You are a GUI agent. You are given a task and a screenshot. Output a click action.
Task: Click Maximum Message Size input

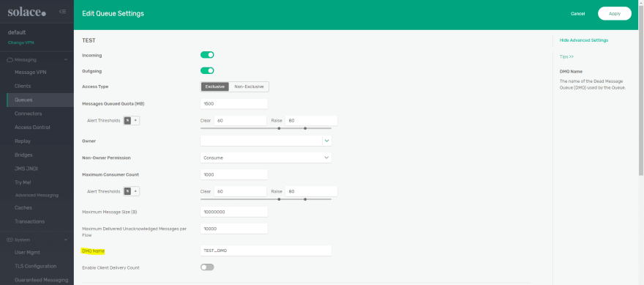(x=234, y=212)
